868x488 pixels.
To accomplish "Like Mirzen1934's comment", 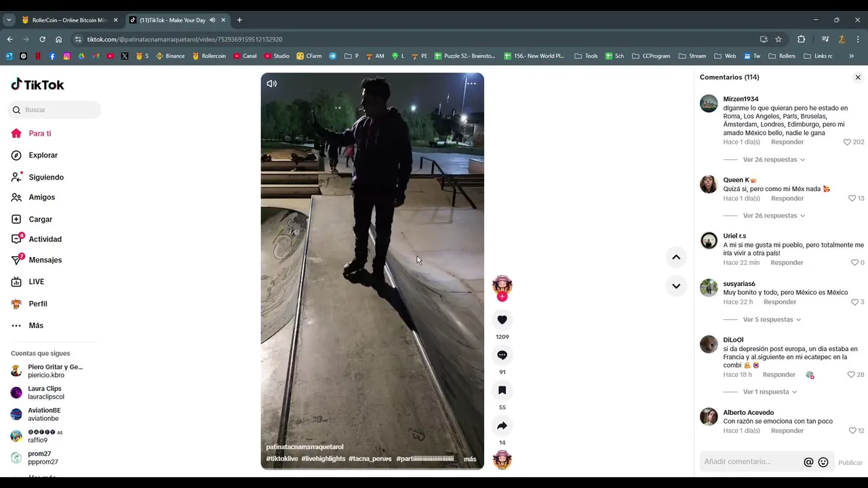I will (x=847, y=142).
